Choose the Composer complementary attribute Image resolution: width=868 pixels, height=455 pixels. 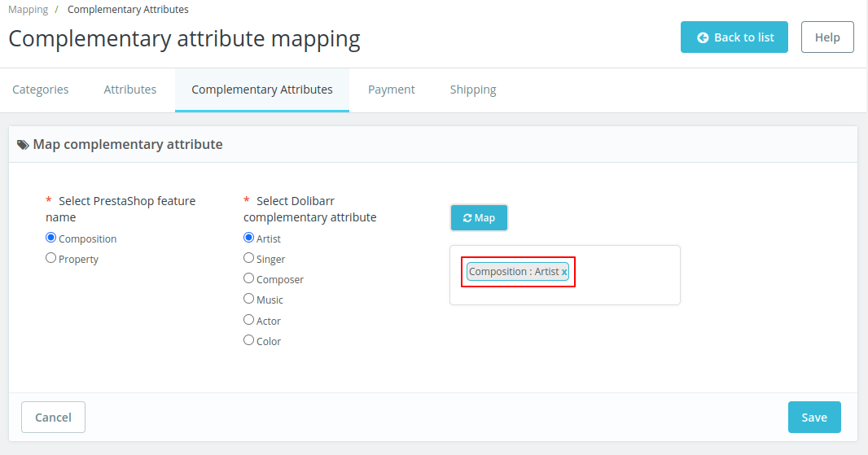249,278
